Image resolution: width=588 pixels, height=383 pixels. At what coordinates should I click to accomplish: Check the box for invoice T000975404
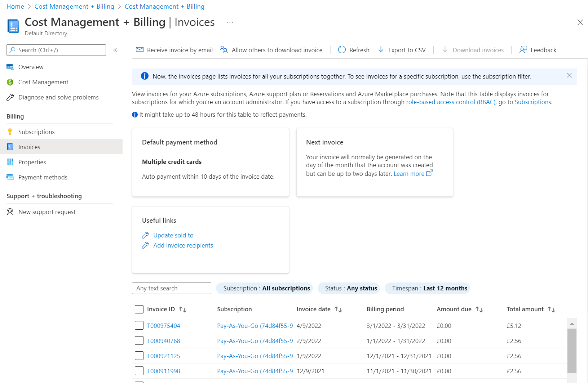point(139,326)
